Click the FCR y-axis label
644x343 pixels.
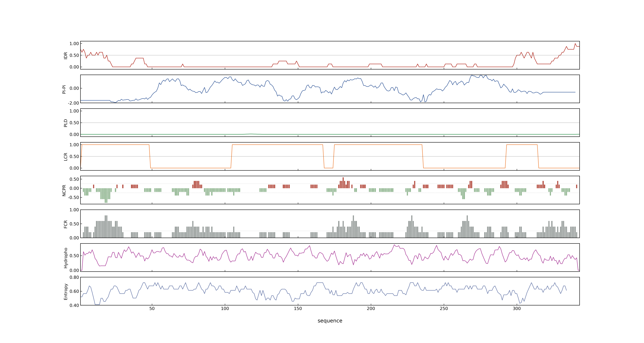coord(66,224)
